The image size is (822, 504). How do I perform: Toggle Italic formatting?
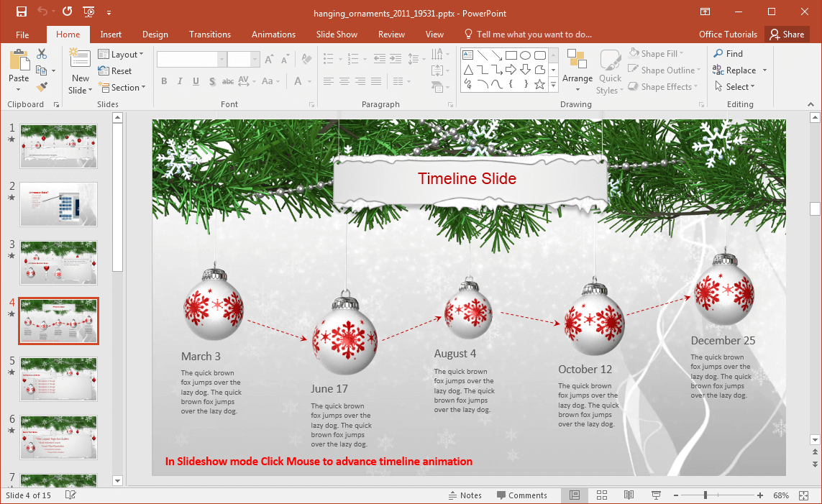pos(180,81)
